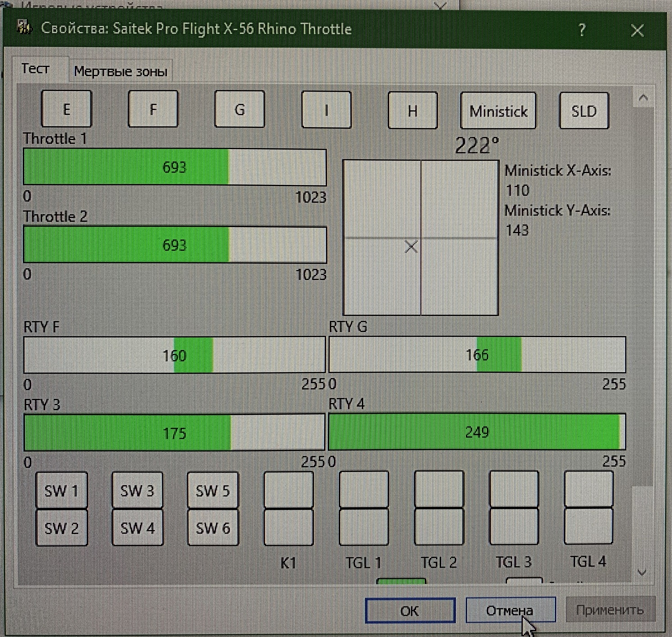Click the Throttle 1 label
The height and width of the screenshot is (637, 672).
pos(55,139)
